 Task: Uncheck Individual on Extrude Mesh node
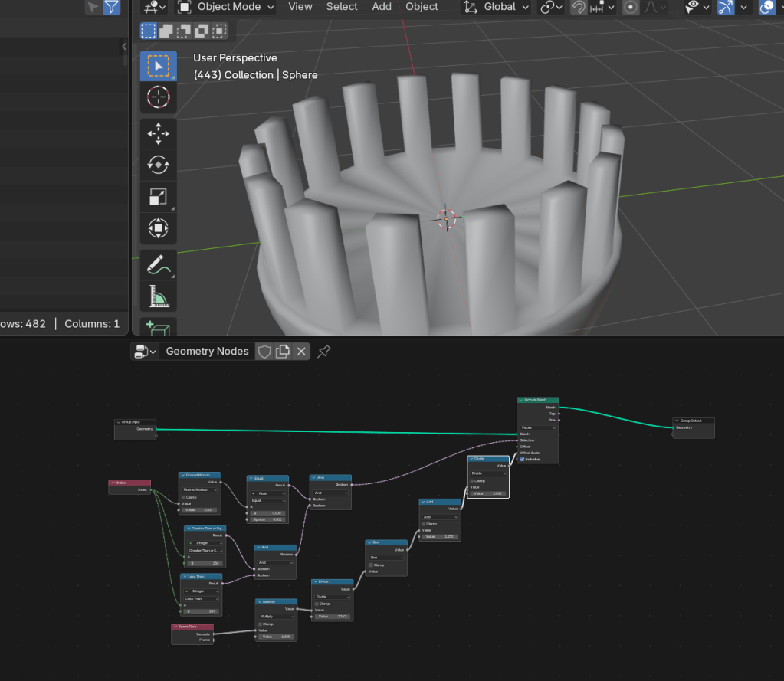coord(523,459)
